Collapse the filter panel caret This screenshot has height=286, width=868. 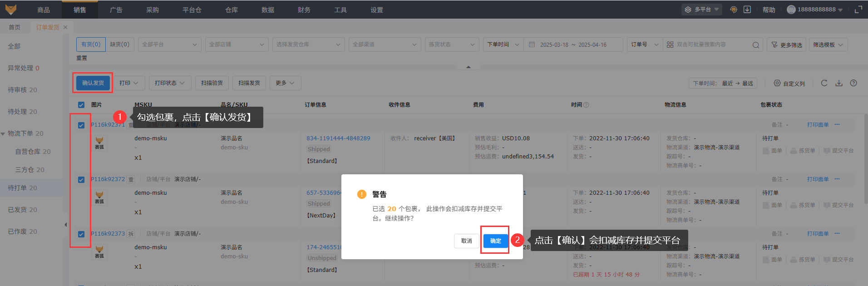469,67
